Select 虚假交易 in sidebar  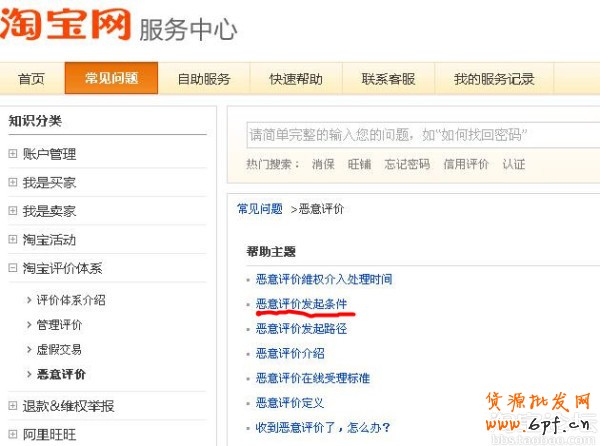[59, 350]
